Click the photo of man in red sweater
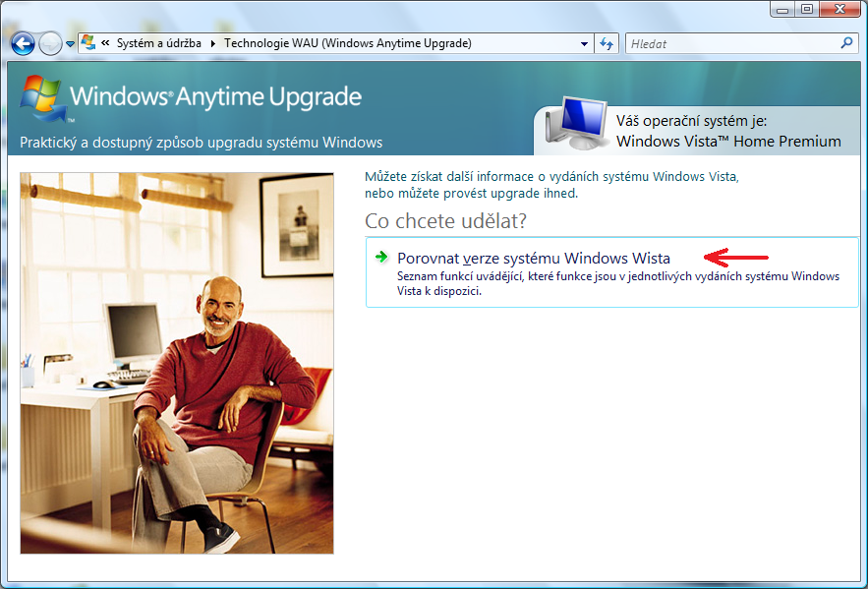 [177, 363]
